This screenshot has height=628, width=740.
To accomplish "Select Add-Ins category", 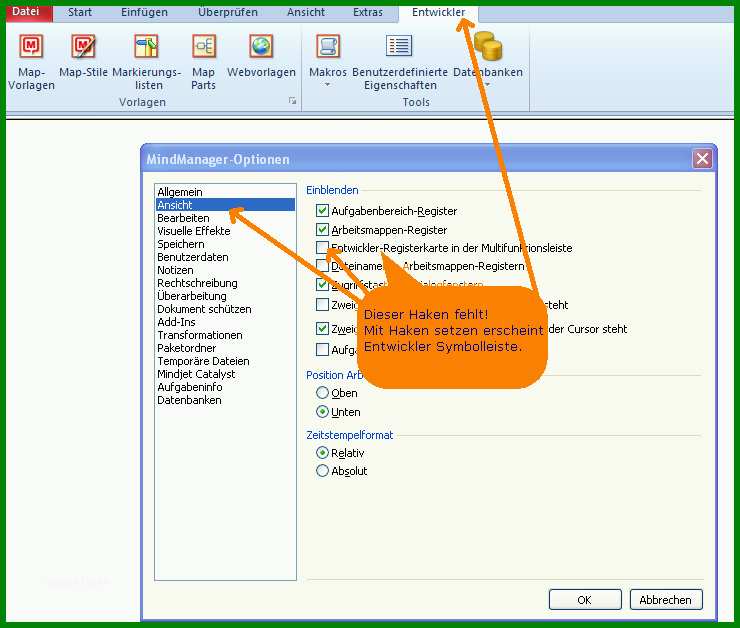I will point(226,322).
